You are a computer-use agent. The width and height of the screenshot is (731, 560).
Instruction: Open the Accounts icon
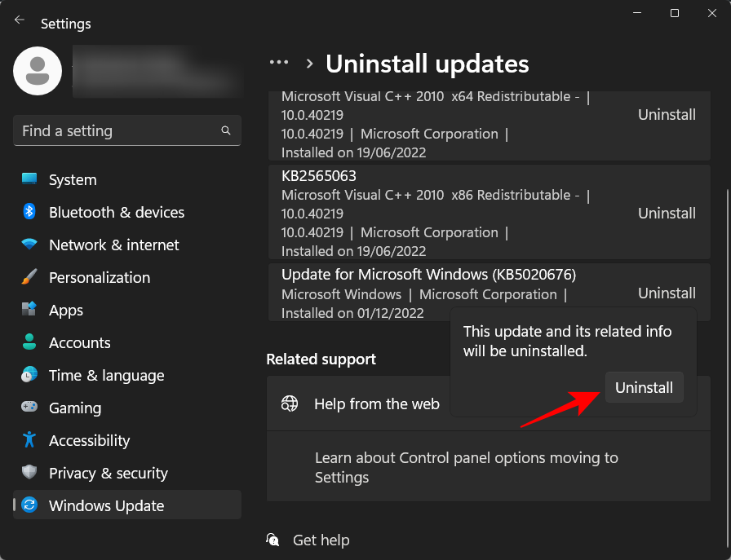30,342
